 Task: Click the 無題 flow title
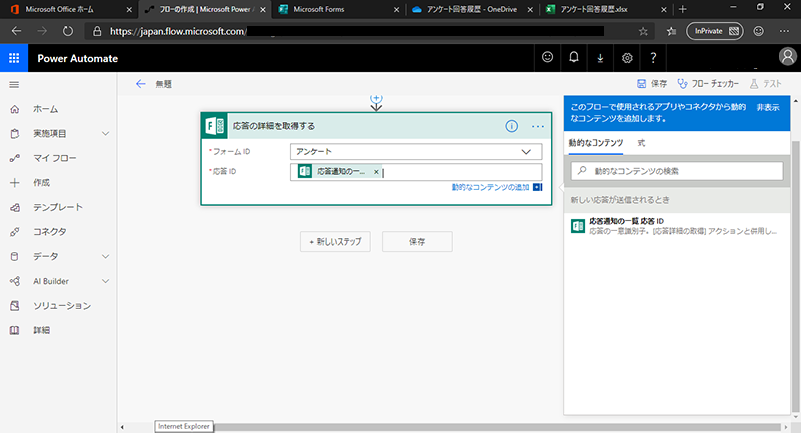pyautogui.click(x=163, y=84)
